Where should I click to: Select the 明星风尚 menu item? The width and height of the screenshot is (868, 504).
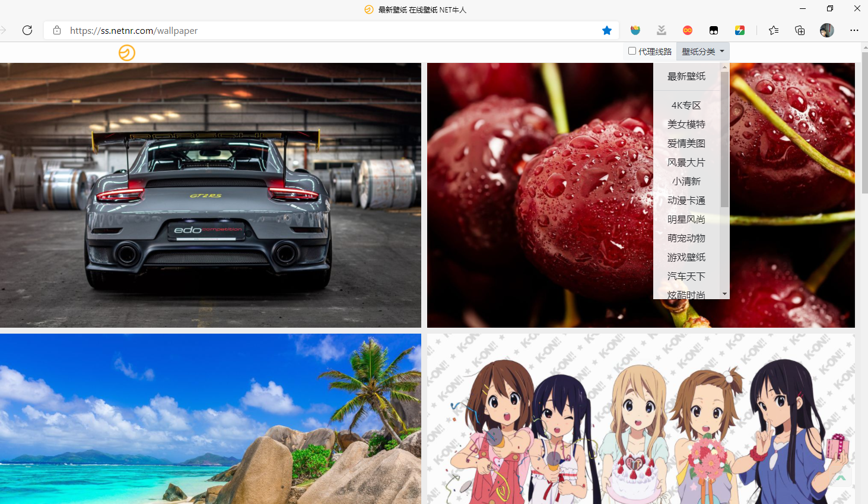(x=686, y=220)
